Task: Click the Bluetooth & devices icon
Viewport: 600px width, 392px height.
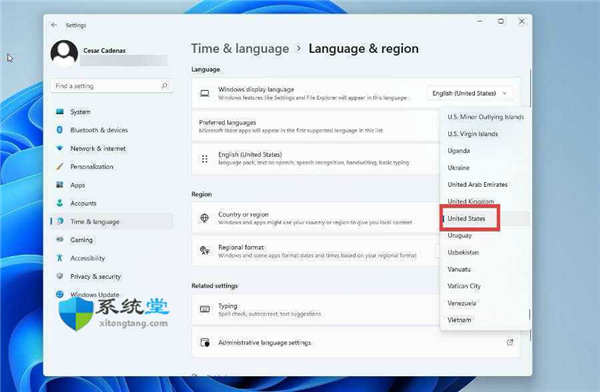Action: (60, 130)
